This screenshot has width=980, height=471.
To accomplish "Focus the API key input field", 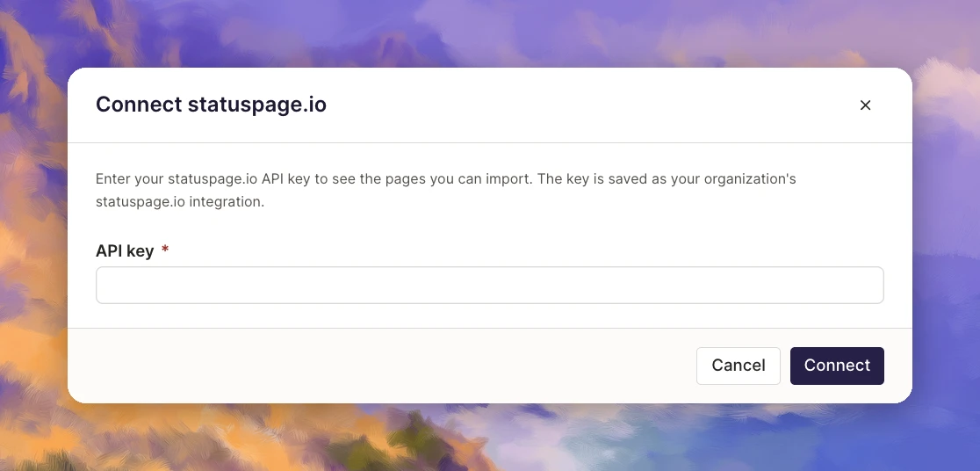I will pos(489,286).
